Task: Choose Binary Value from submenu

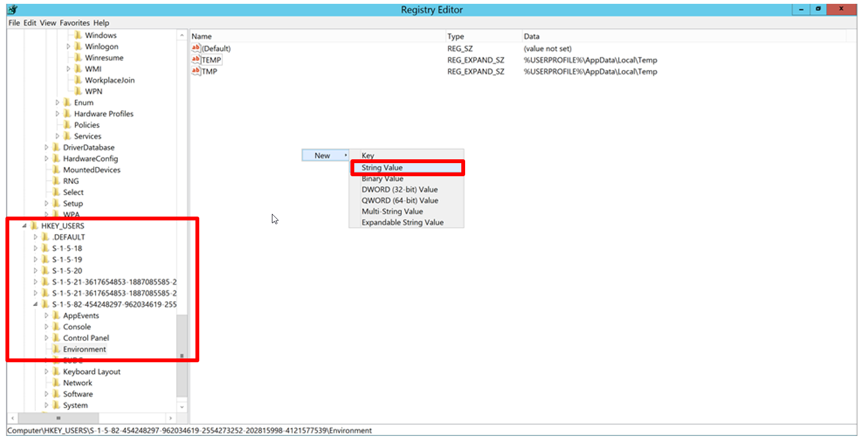Action: [407, 178]
